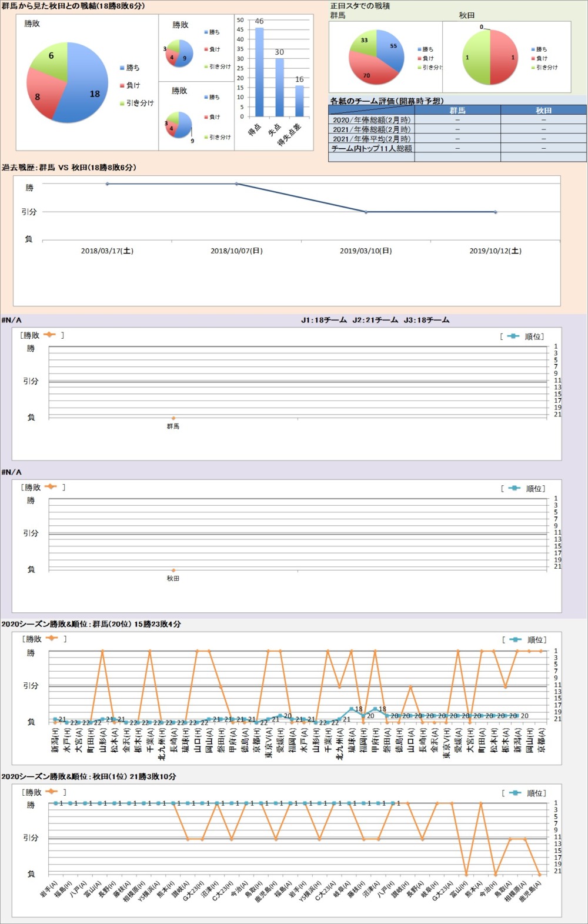Click the 秋田 column header in the evaluation table

543,110
